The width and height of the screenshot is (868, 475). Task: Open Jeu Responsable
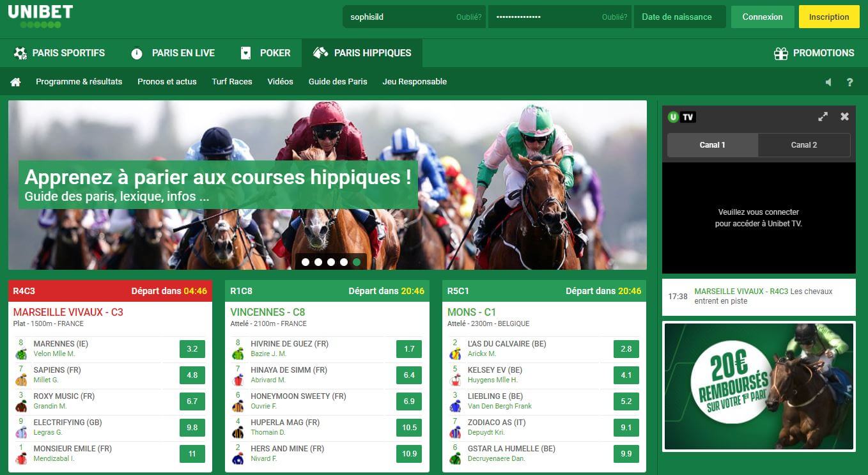coord(415,82)
